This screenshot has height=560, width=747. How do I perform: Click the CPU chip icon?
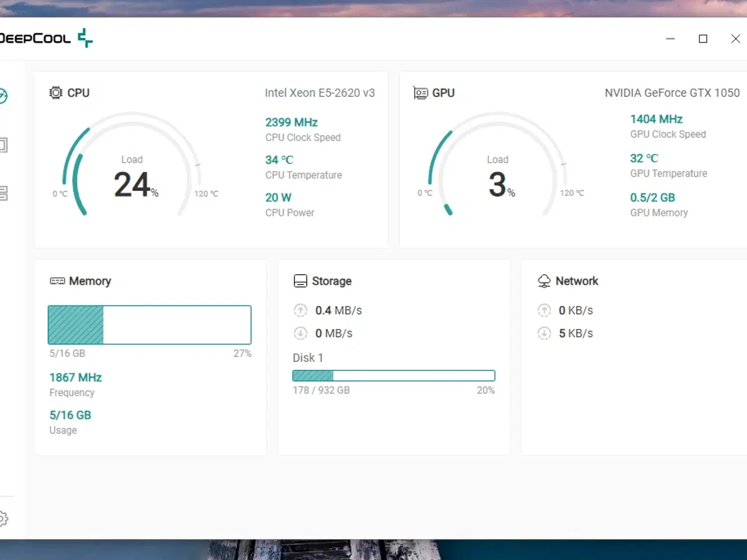tap(56, 93)
